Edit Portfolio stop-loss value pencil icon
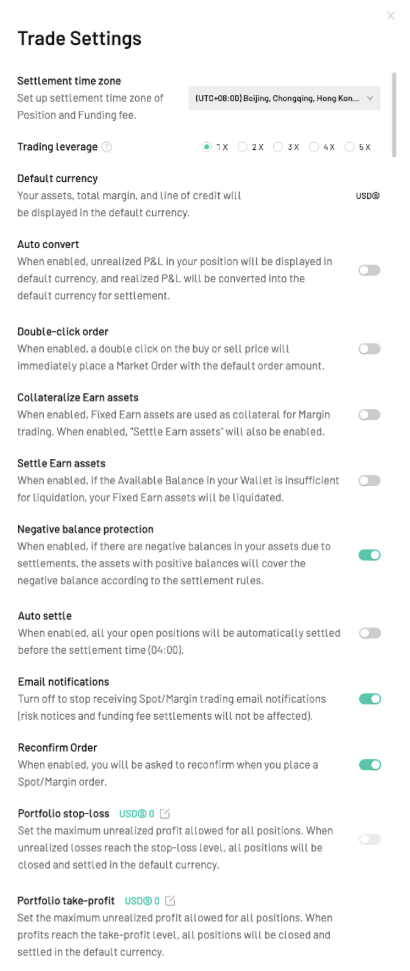 [165, 813]
